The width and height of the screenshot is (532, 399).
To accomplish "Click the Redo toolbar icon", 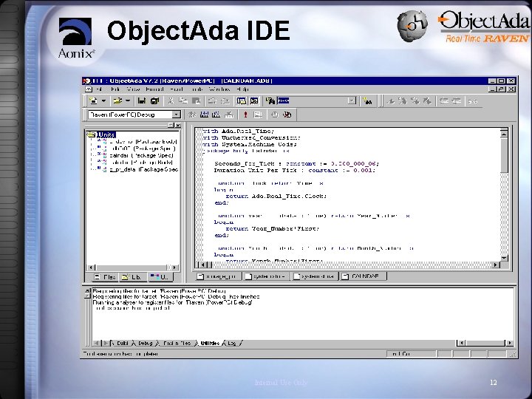I will click(225, 100).
